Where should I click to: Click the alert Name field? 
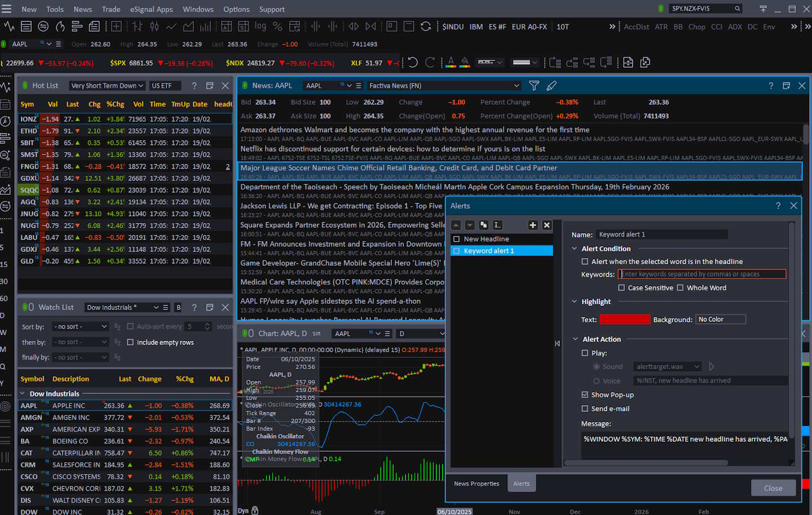coord(662,234)
